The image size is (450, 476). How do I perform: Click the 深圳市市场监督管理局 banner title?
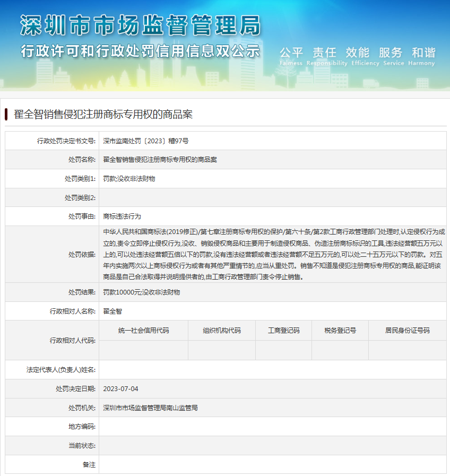tap(141, 25)
